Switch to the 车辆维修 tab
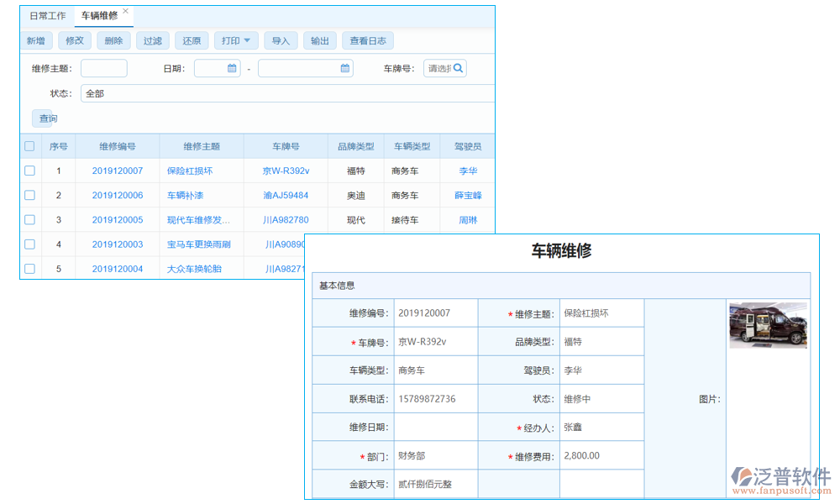Image resolution: width=840 pixels, height=504 pixels. (101, 15)
